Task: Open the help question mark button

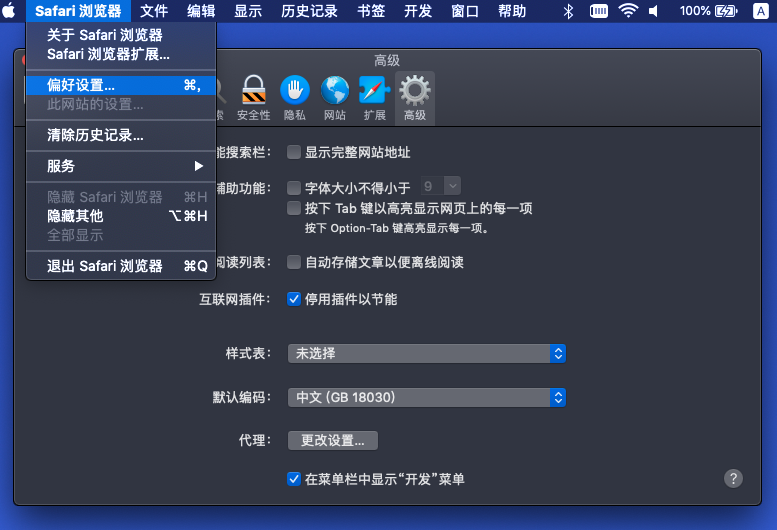Action: click(733, 478)
